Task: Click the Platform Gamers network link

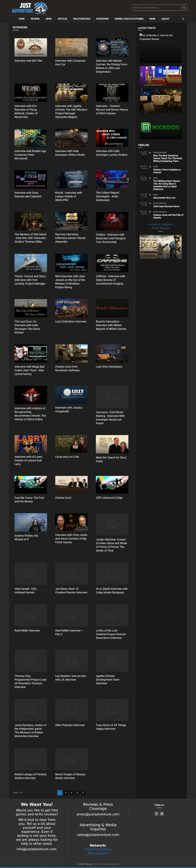Action: click(98, 849)
